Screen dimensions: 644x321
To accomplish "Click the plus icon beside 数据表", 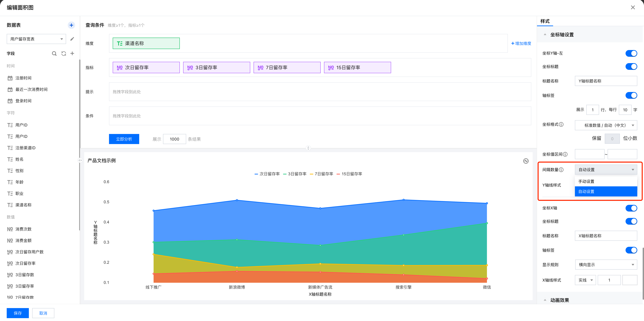I will point(71,25).
